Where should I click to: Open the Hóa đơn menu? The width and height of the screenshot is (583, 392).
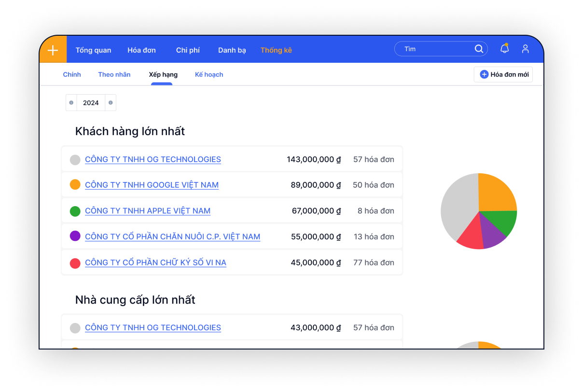tap(141, 50)
